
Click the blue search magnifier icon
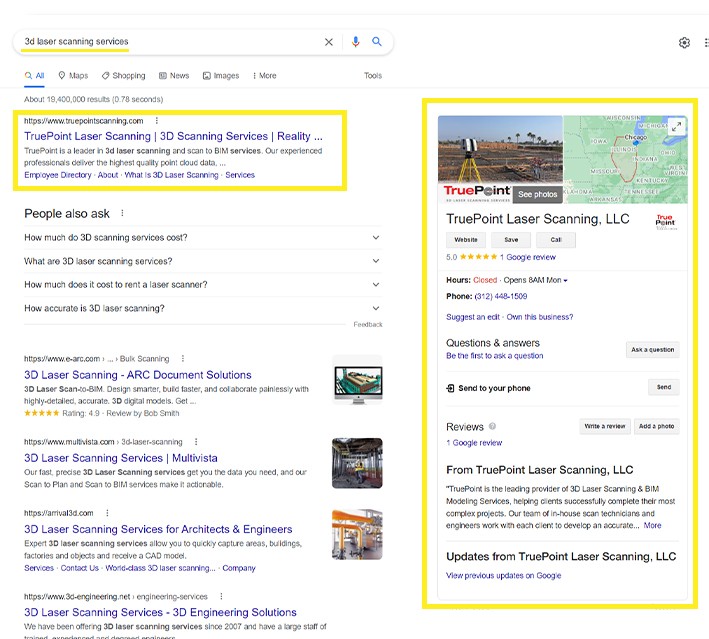377,42
